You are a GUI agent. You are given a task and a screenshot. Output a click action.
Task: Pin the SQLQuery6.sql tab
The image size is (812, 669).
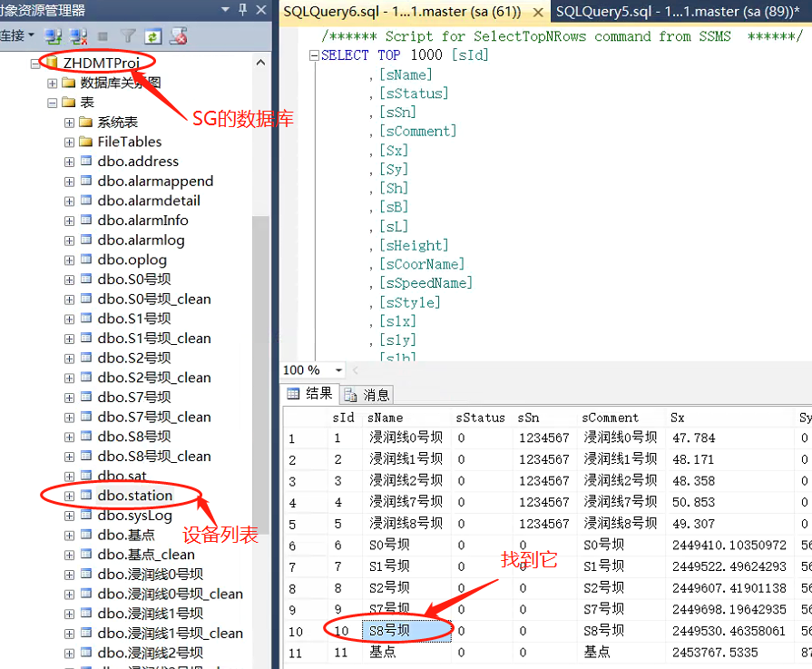tap(536, 12)
